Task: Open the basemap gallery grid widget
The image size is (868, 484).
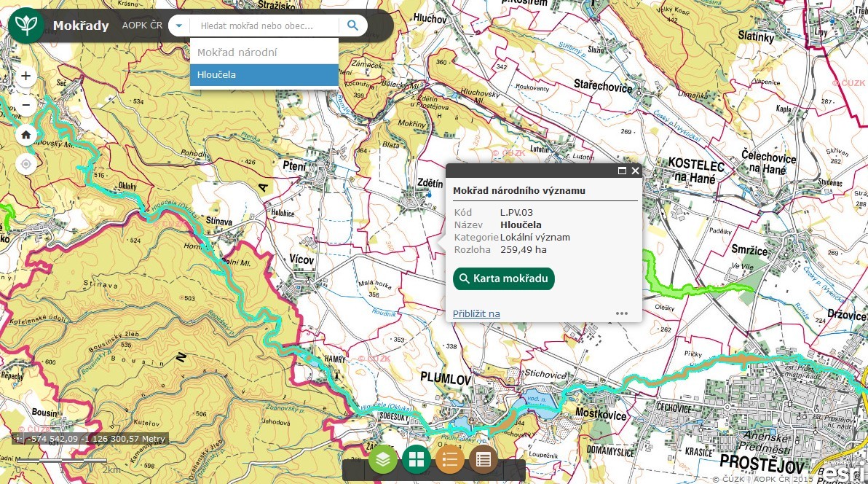Action: pos(417,459)
